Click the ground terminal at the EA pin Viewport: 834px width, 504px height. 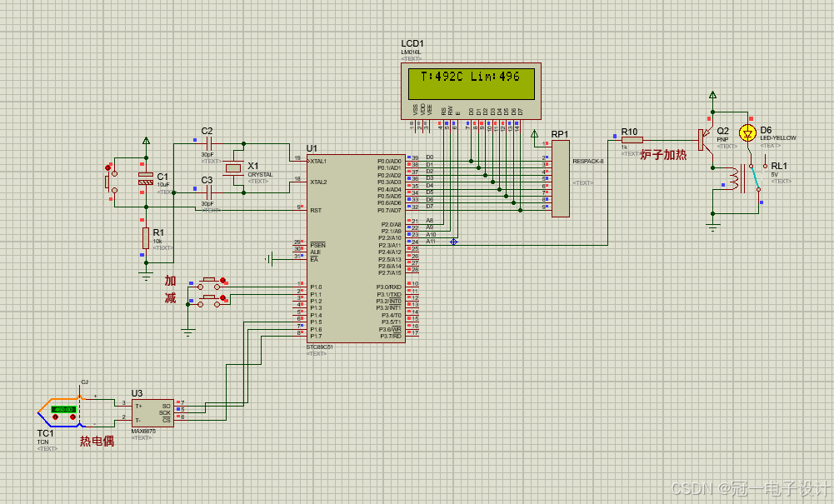coord(269,259)
